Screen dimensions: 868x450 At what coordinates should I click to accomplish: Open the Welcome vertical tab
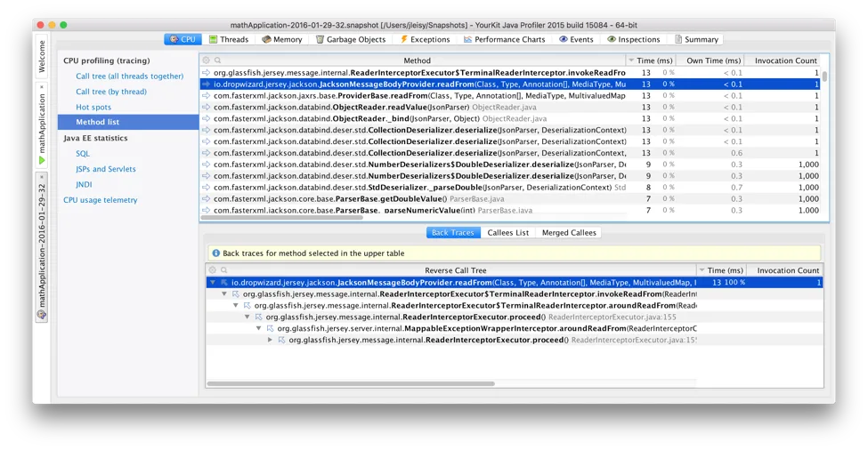point(42,56)
